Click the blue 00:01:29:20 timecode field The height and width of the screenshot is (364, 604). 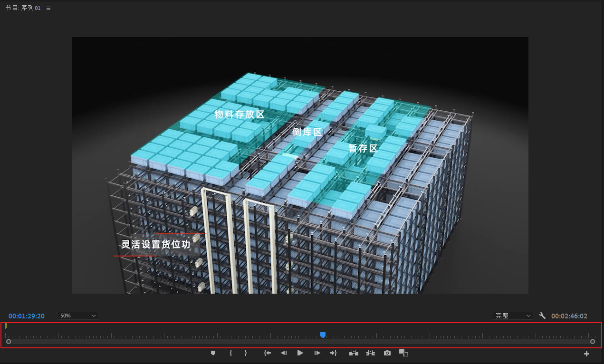(27, 316)
